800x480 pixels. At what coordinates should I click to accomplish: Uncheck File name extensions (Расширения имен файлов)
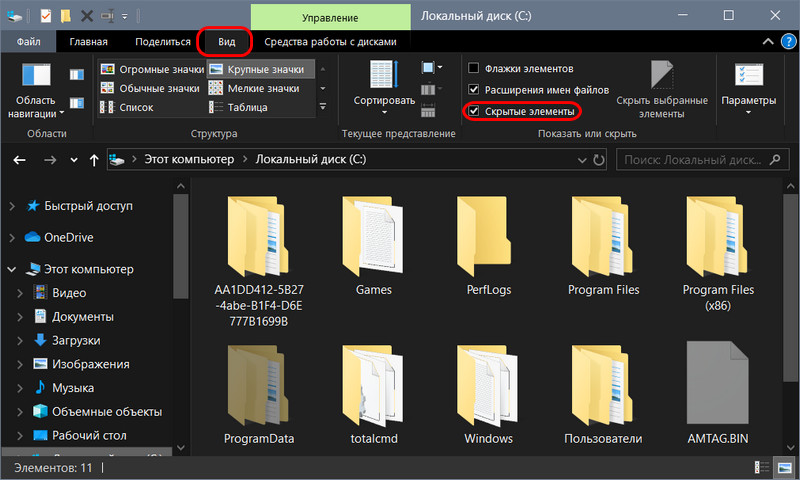tap(473, 90)
